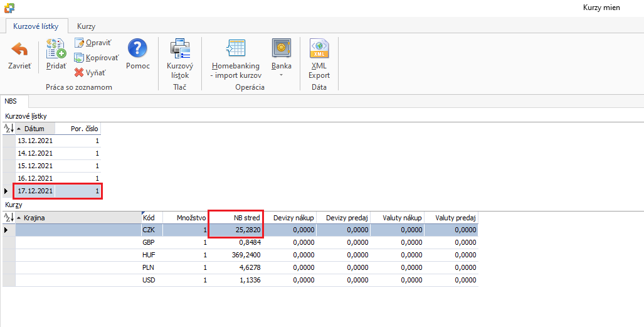Click Množstvo cell in HUF row
The image size is (644, 327).
coord(186,255)
